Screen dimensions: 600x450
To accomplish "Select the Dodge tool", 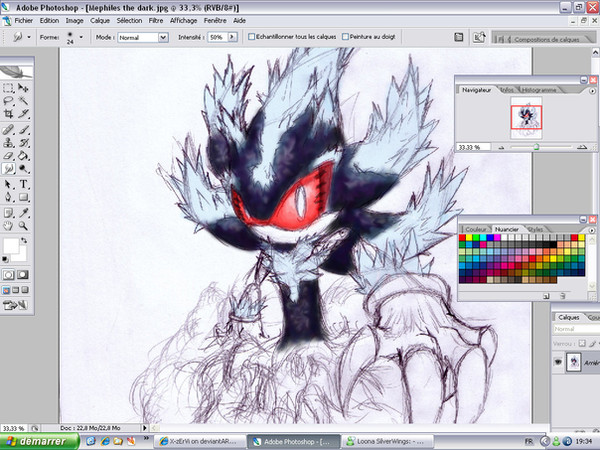I will point(23,168).
